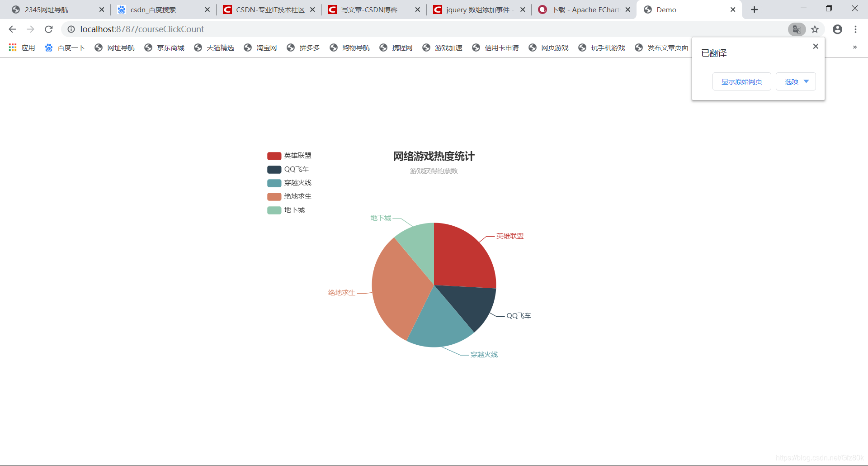Open the 携程网 bookmark
Viewport: 868px width, 466px height.
(396, 48)
